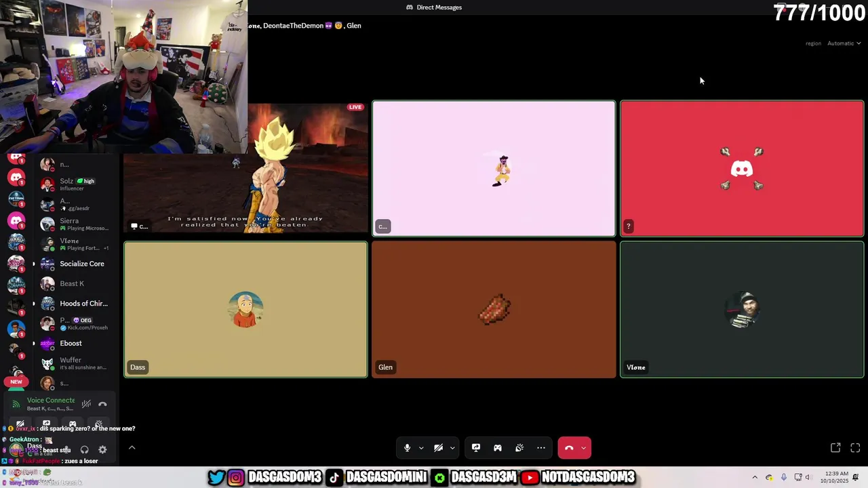Open the soundboard from call bar
This screenshot has width=868, height=488.
click(519, 448)
